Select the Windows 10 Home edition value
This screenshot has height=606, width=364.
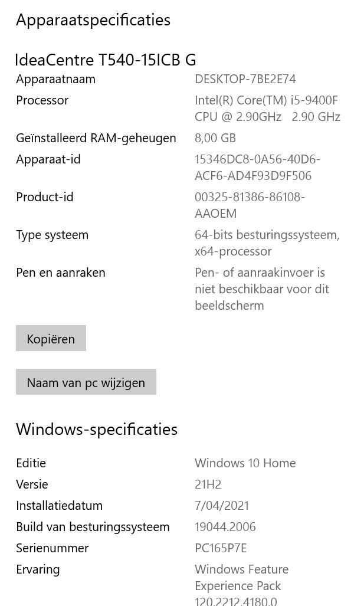click(x=245, y=463)
